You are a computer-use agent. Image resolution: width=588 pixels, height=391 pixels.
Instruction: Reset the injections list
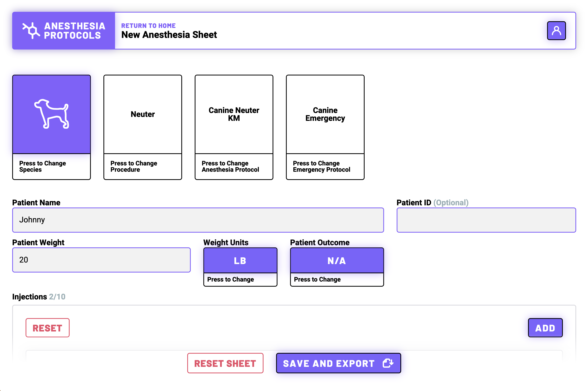pyautogui.click(x=47, y=328)
